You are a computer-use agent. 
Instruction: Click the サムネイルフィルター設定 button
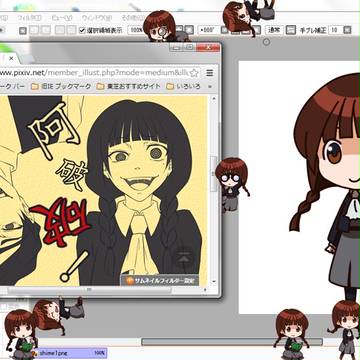(160, 280)
